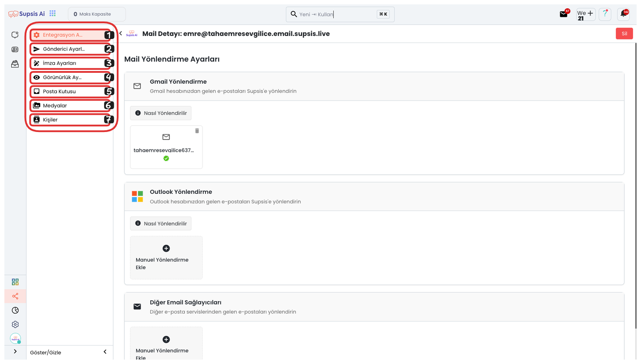Click Manuel Yönlendirme Ekle under Diğer Email Sağlayıcıları
Screen dimensions: 641x364
pyautogui.click(x=166, y=343)
